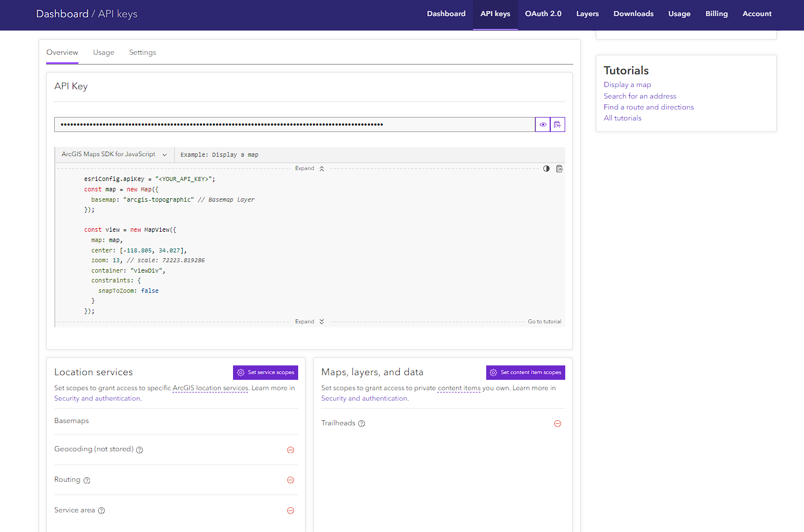Follow the content items link

pyautogui.click(x=459, y=388)
